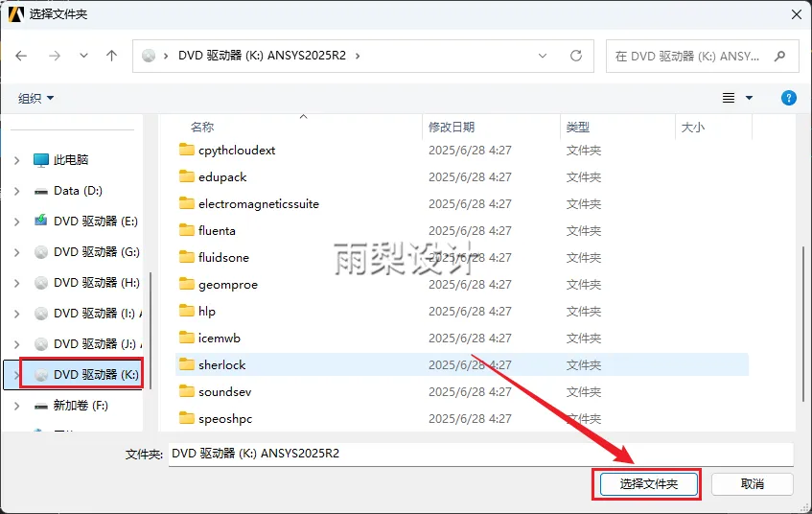Screen dimensions: 812x514
Task: Open recent locations dropdown chevron
Action: pyautogui.click(x=83, y=56)
